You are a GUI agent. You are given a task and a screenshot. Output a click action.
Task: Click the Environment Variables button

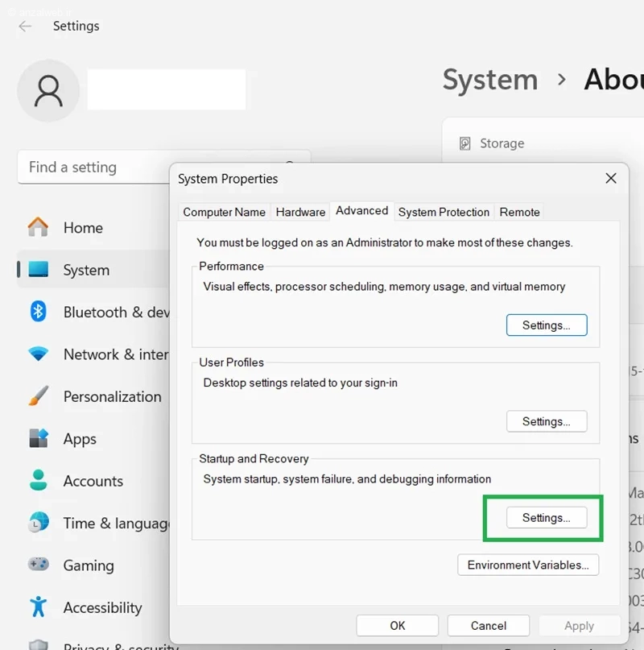528,565
